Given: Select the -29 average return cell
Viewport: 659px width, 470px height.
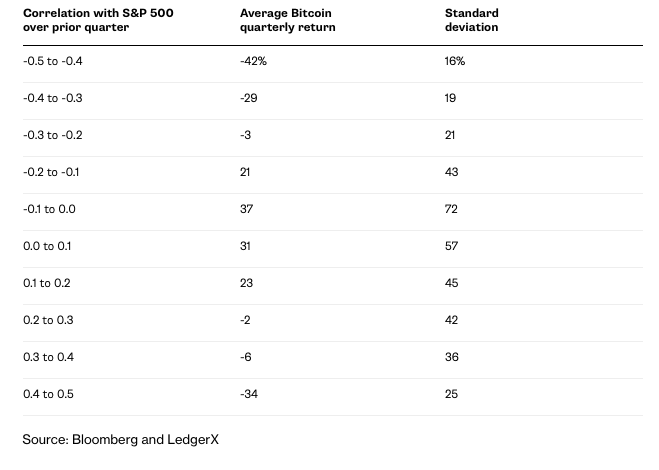Looking at the screenshot, I should tap(249, 99).
